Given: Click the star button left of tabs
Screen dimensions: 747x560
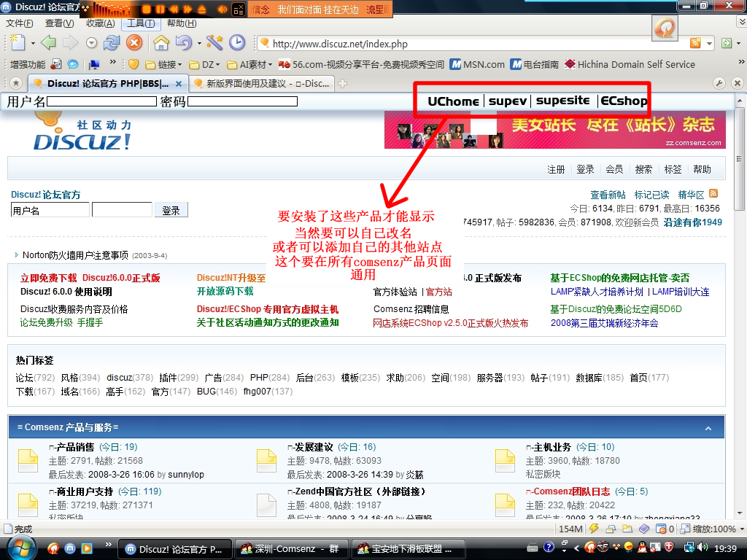Looking at the screenshot, I should (16, 83).
